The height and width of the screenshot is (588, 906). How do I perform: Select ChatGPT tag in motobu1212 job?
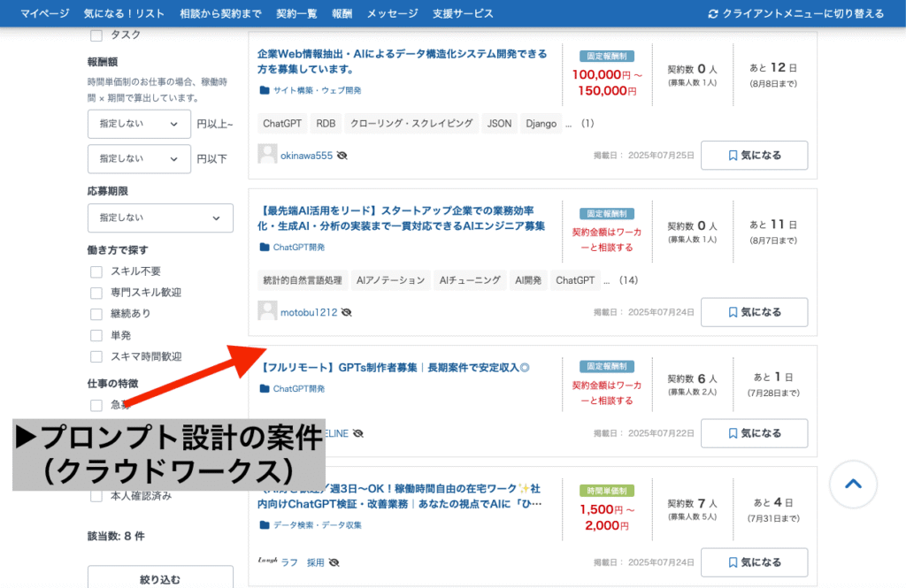coord(575,280)
